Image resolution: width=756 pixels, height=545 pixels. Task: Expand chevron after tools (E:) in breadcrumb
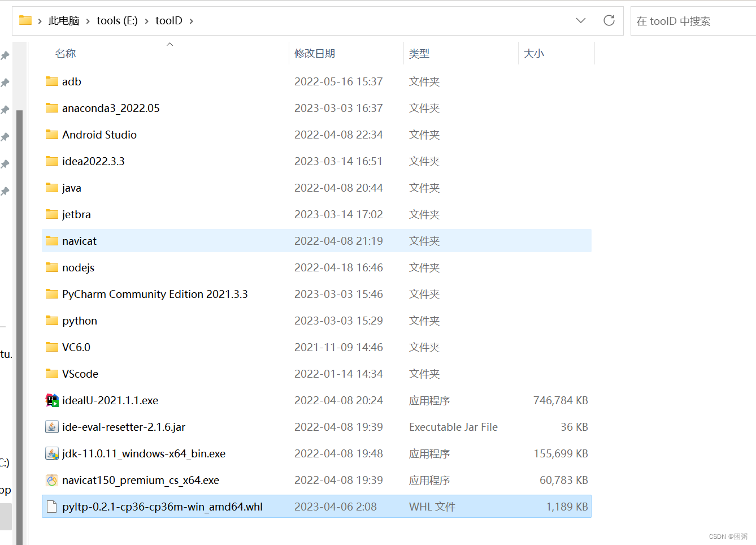pyautogui.click(x=147, y=21)
